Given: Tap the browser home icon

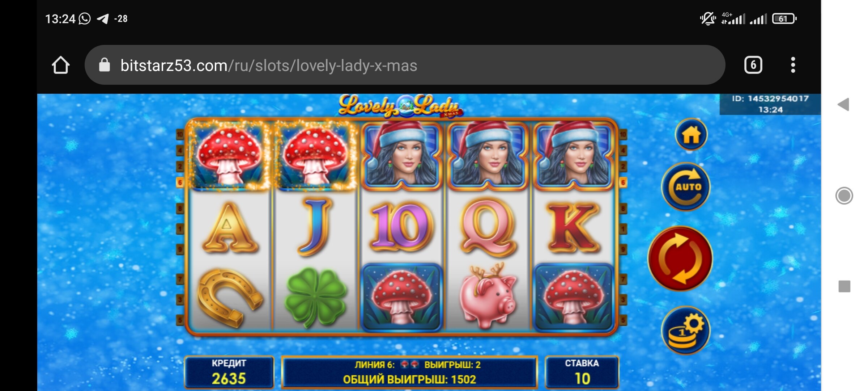Looking at the screenshot, I should click(60, 65).
